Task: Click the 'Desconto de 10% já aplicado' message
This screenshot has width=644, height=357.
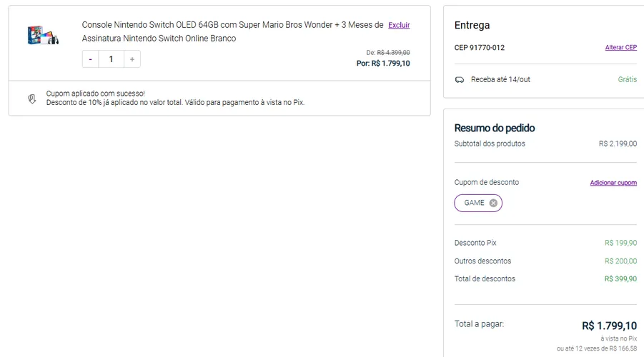Action: click(x=175, y=103)
